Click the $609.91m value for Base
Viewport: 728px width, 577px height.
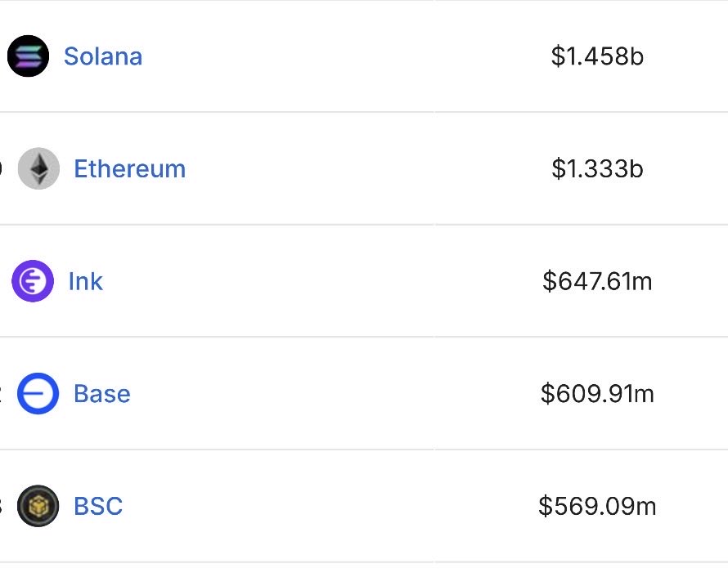pos(597,394)
